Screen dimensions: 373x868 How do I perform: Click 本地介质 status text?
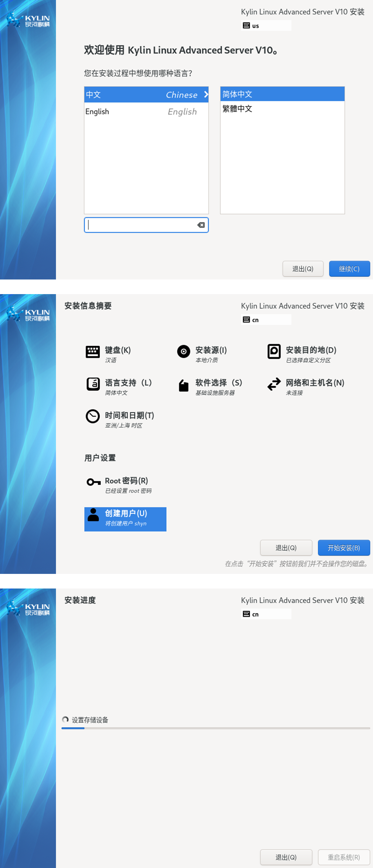(x=206, y=360)
